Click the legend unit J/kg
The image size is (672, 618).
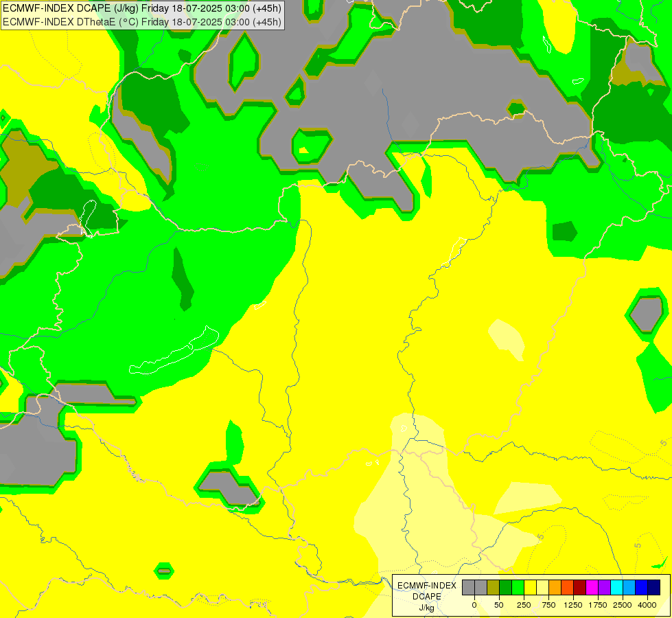(427, 608)
